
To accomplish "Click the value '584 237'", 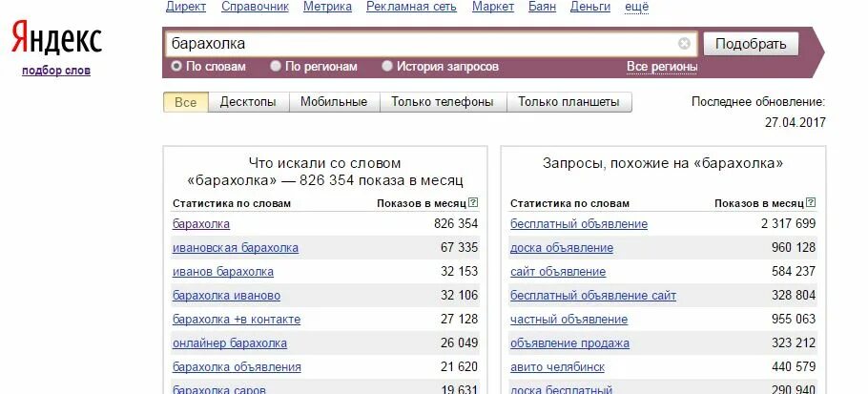I will pyautogui.click(x=794, y=272).
